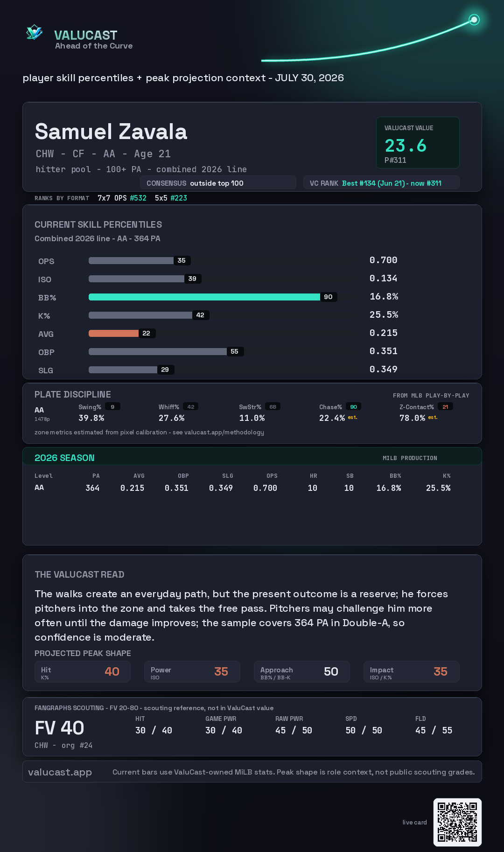The height and width of the screenshot is (852, 504).
Task: Click the Z-Contact% 21 badge
Action: 445,407
